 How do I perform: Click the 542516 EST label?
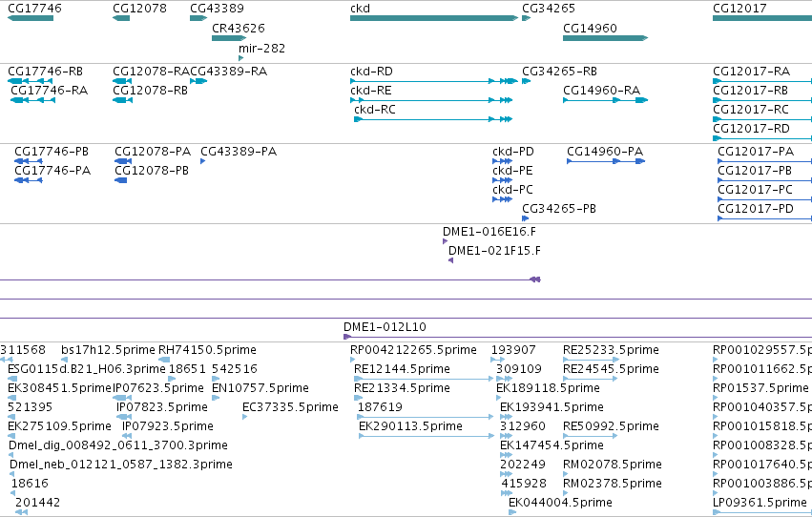click(x=235, y=369)
